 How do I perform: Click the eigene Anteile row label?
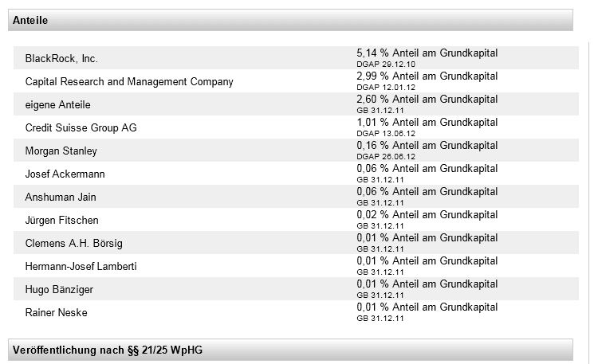tap(57, 105)
